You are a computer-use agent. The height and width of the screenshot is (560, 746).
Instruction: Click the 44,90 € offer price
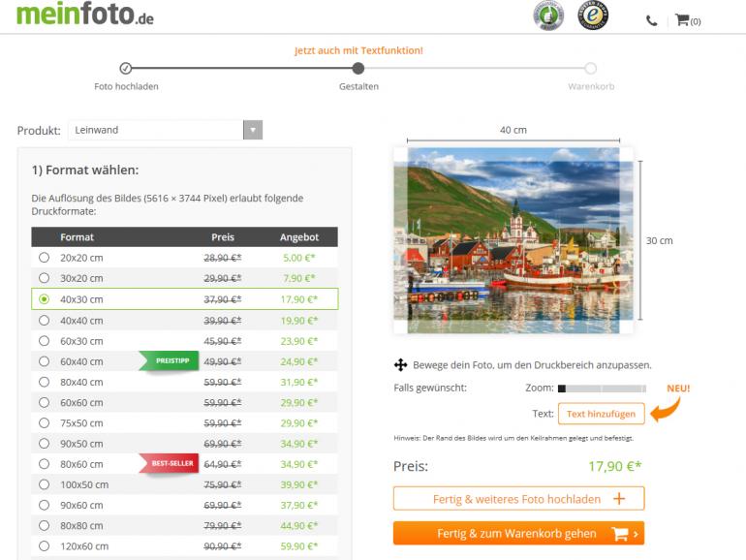pyautogui.click(x=298, y=525)
